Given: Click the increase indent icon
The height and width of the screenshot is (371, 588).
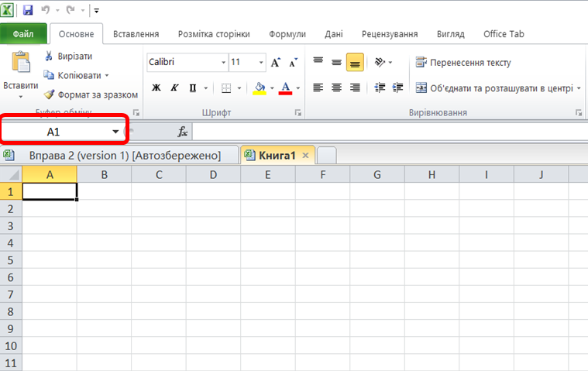Looking at the screenshot, I should 397,88.
